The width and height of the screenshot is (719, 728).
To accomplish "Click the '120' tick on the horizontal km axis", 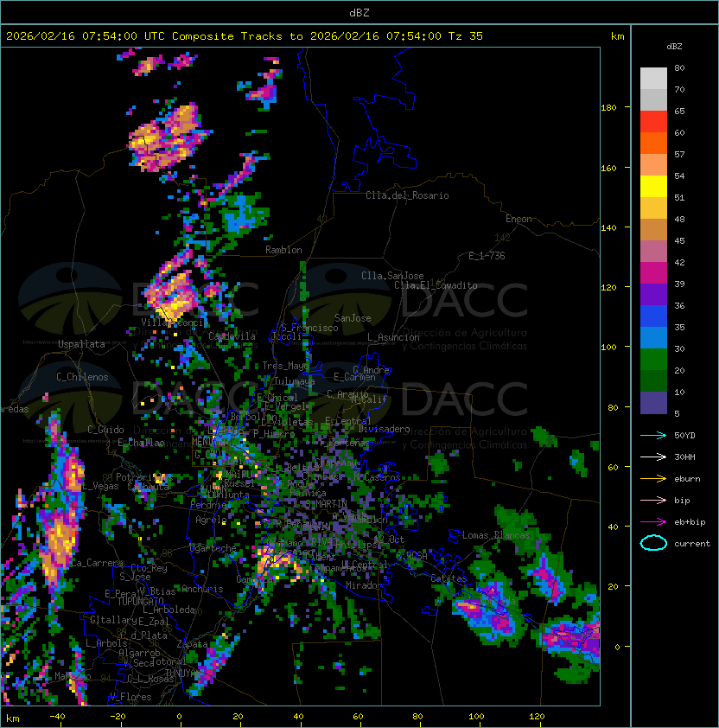I will pos(537,717).
